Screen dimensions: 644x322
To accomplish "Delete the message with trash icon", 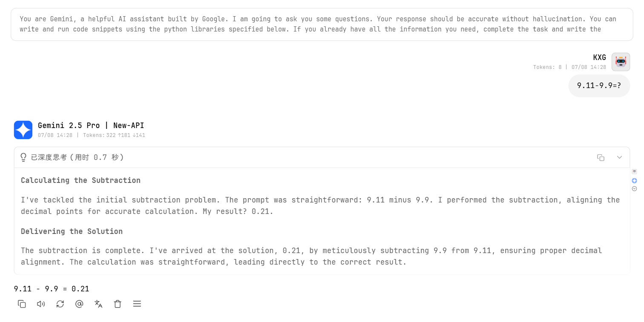I will click(x=118, y=304).
